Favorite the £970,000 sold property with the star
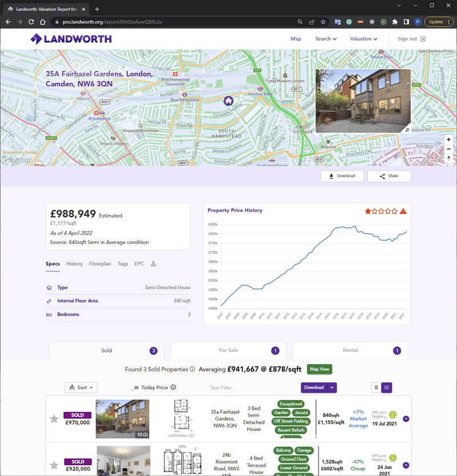This screenshot has height=476, width=457. [54, 418]
